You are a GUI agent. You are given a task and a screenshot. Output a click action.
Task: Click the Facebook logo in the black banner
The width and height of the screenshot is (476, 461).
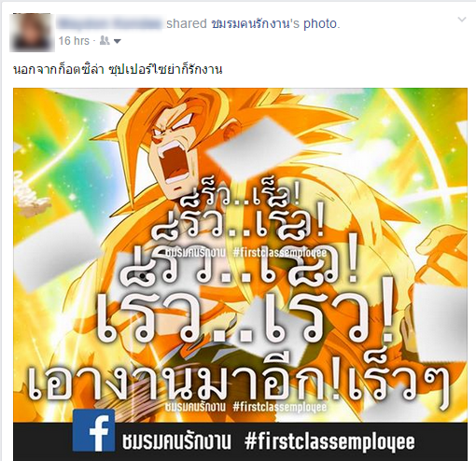click(x=93, y=430)
